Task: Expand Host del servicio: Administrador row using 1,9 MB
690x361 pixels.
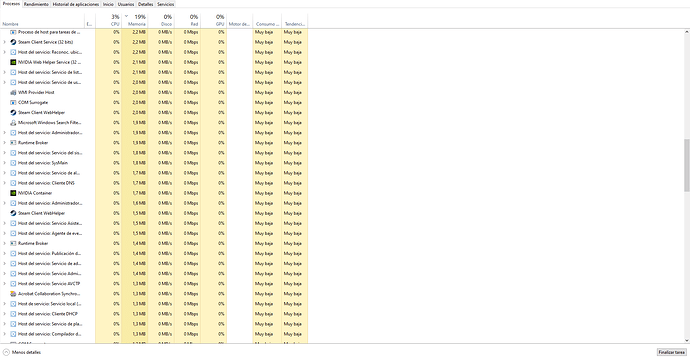Action: pyautogui.click(x=4, y=133)
